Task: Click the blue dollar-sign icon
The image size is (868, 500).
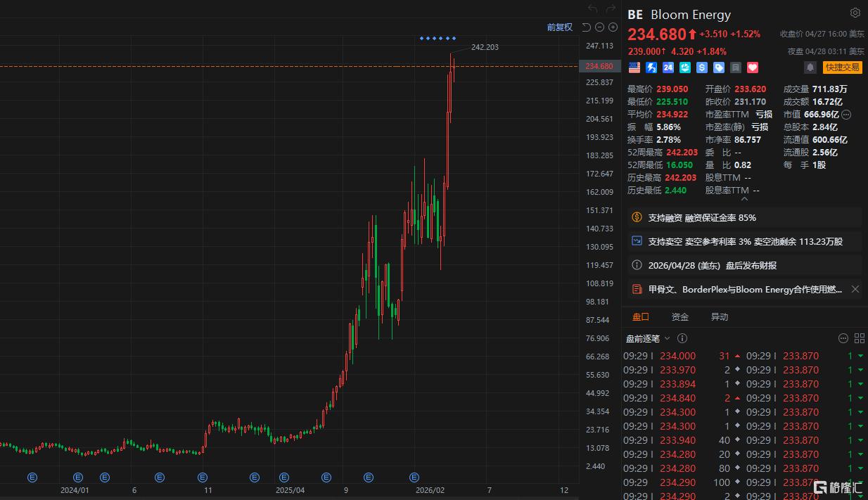Action: pos(702,68)
